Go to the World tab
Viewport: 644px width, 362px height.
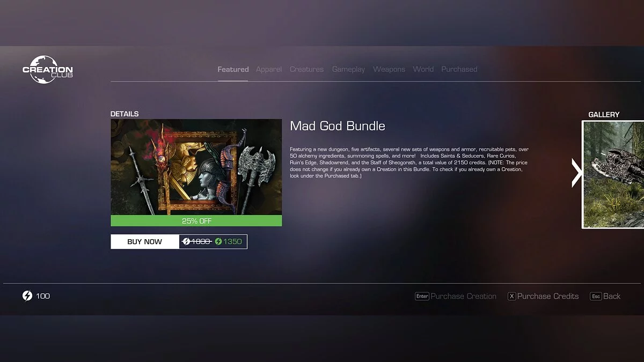423,69
